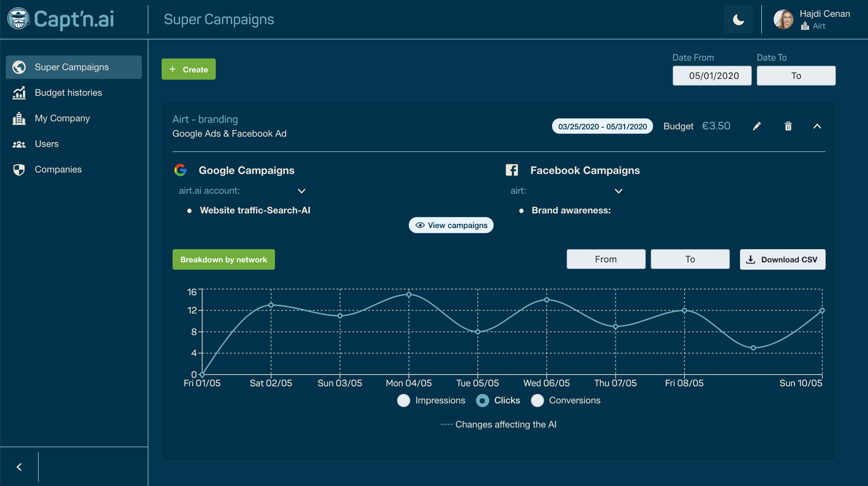Click the Fri 08/05 chart data point
Viewport: 868px width, 486px height.
tap(685, 311)
